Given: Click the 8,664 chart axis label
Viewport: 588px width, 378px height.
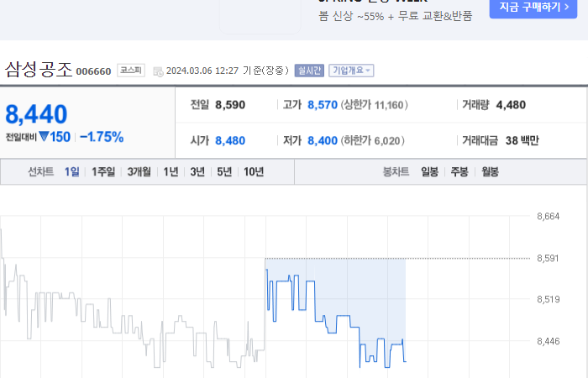Looking at the screenshot, I should coord(549,217).
